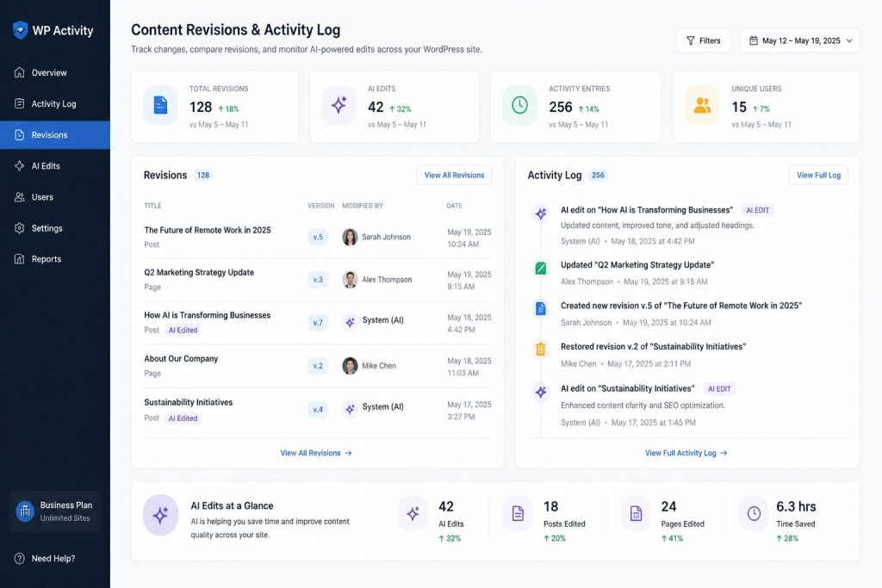Click the Pages Edited page icon

pos(636,513)
